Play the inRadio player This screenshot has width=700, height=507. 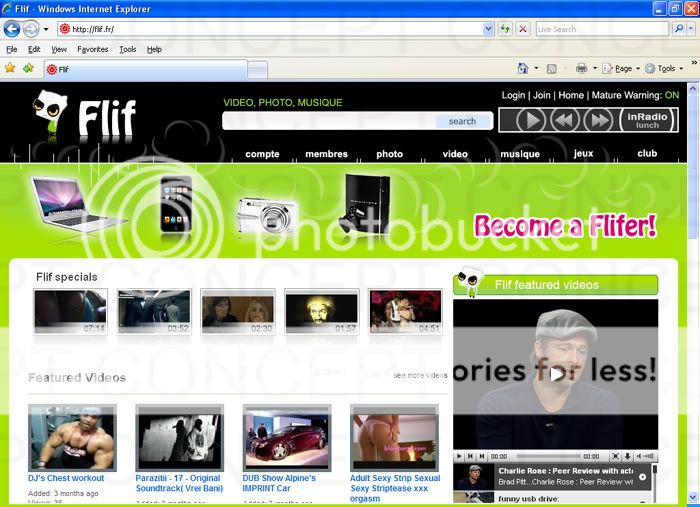(531, 120)
